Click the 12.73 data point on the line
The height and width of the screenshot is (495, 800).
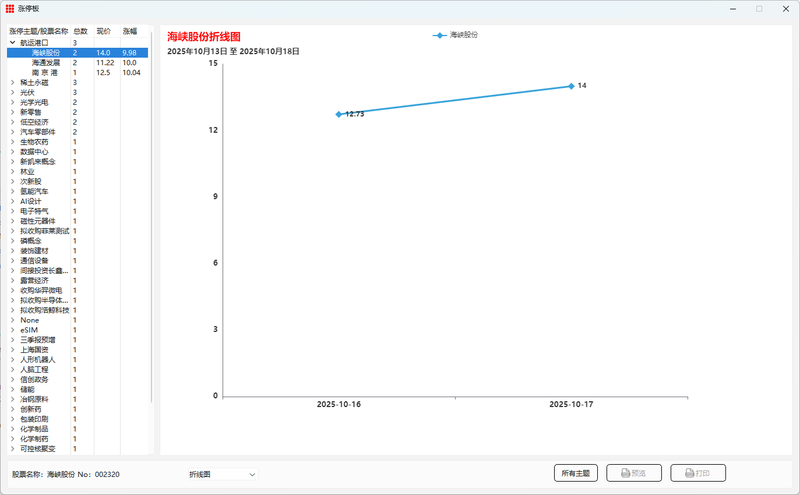tap(339, 114)
